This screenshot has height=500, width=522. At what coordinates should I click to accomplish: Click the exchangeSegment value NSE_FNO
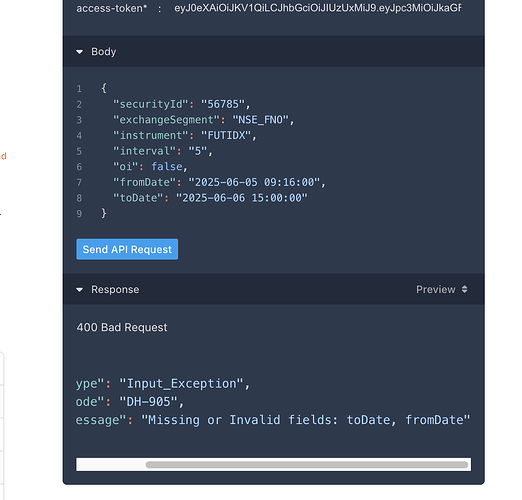point(261,120)
